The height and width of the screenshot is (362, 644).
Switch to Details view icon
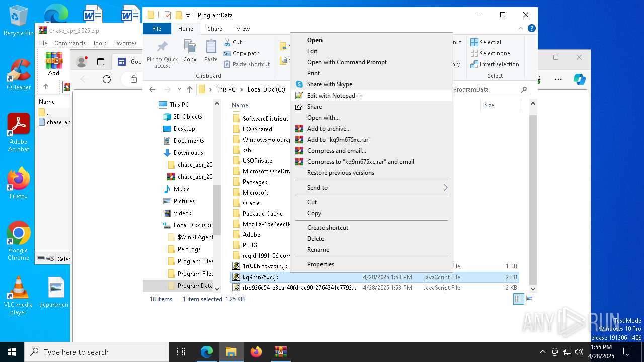tap(519, 299)
